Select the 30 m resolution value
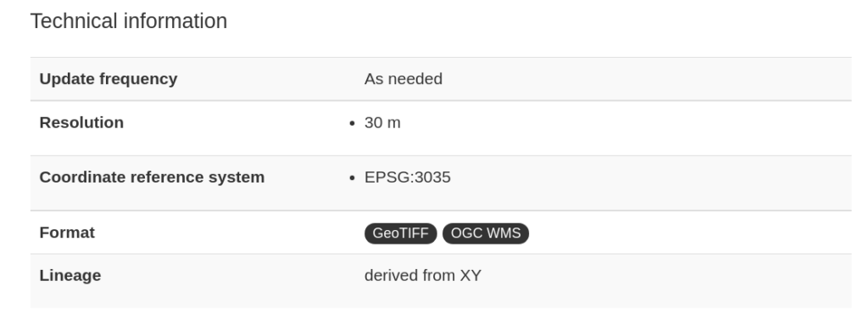This screenshot has width=868, height=326. [x=382, y=122]
